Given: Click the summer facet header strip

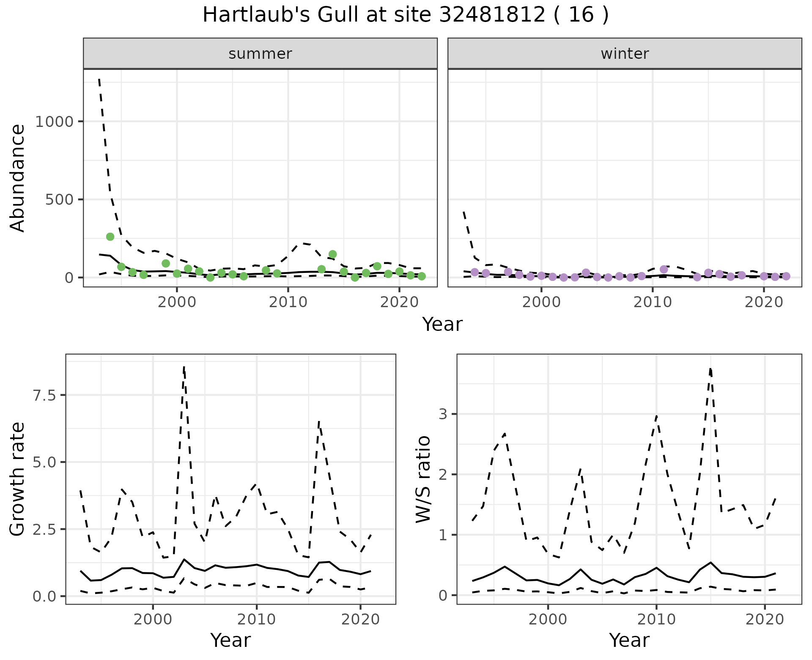Looking at the screenshot, I should point(260,54).
